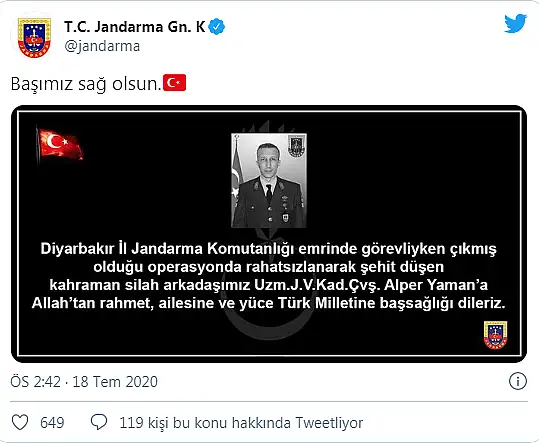
Task: View the 649 likes count
Action: click(x=52, y=422)
